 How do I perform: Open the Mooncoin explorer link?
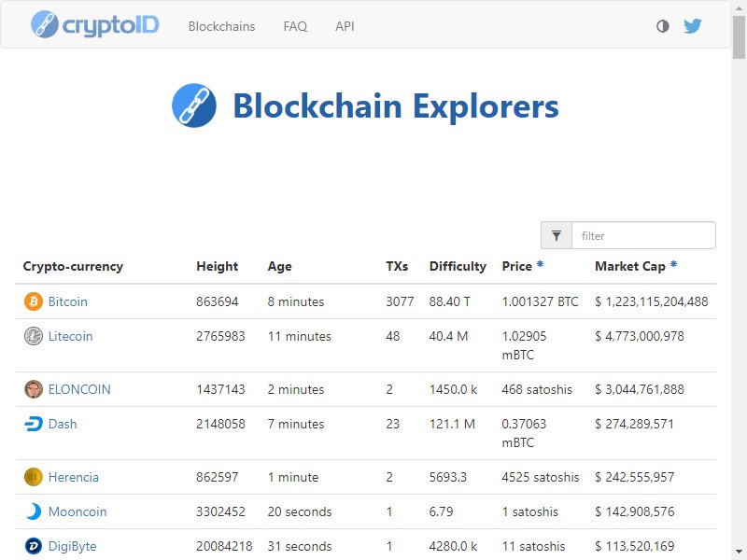pos(78,511)
